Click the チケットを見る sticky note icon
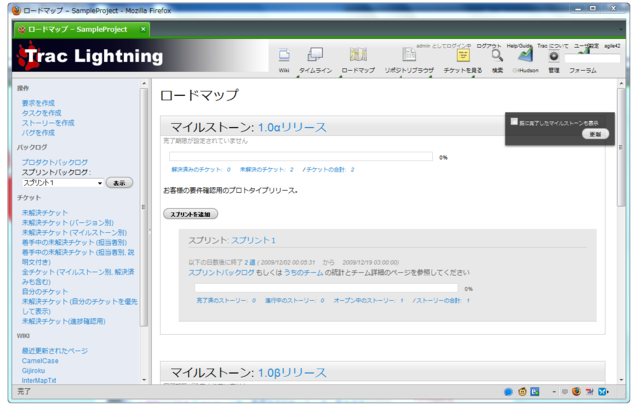 point(463,55)
